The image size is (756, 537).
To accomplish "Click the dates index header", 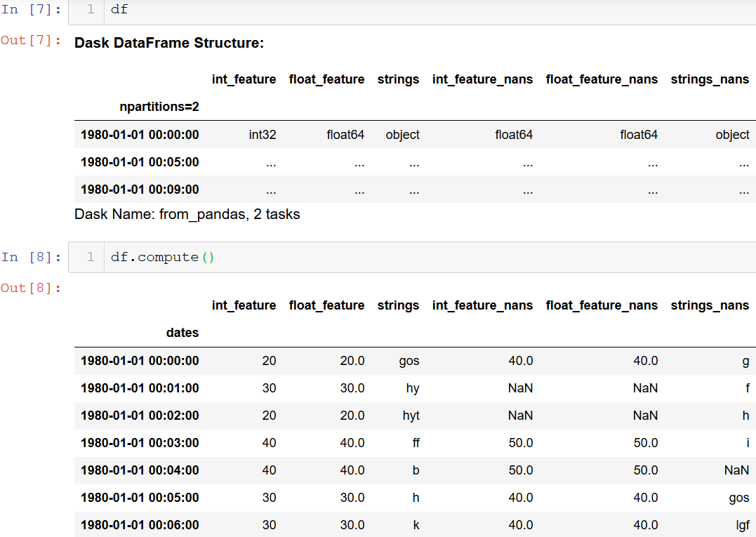I will coord(183,333).
